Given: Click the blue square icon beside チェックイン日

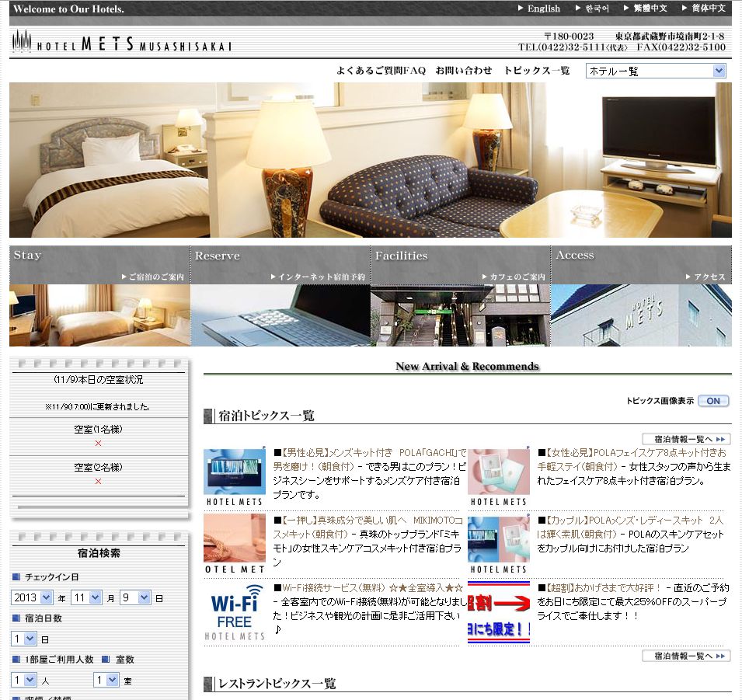Looking at the screenshot, I should coord(16,577).
